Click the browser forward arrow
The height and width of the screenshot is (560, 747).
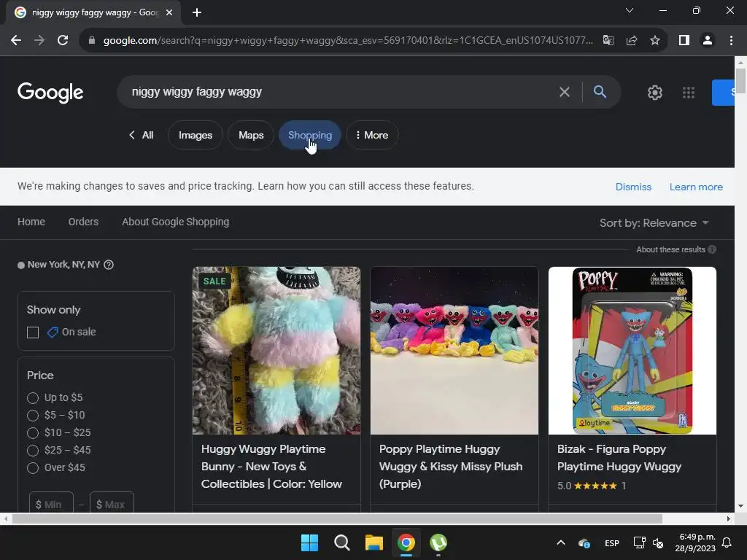tap(39, 41)
